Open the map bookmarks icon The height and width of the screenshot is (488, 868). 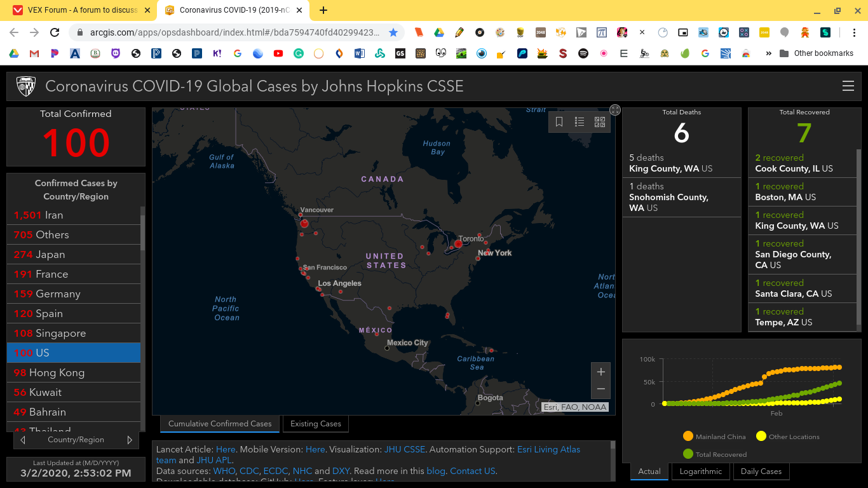(x=559, y=122)
